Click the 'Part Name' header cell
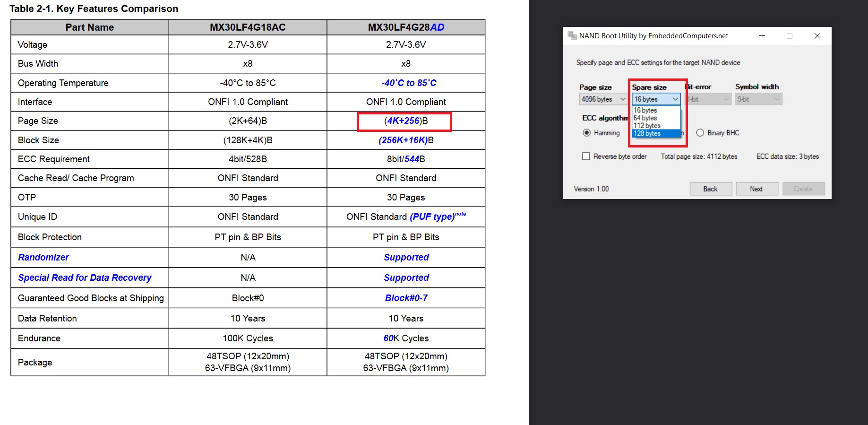This screenshot has width=868, height=425. (x=90, y=27)
